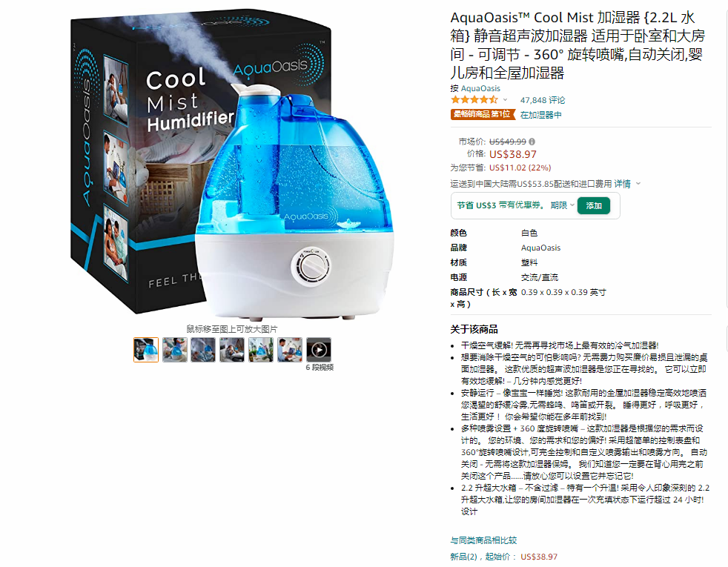The image size is (728, 567).
Task: Click the green 添加 coupon button
Action: pos(593,205)
